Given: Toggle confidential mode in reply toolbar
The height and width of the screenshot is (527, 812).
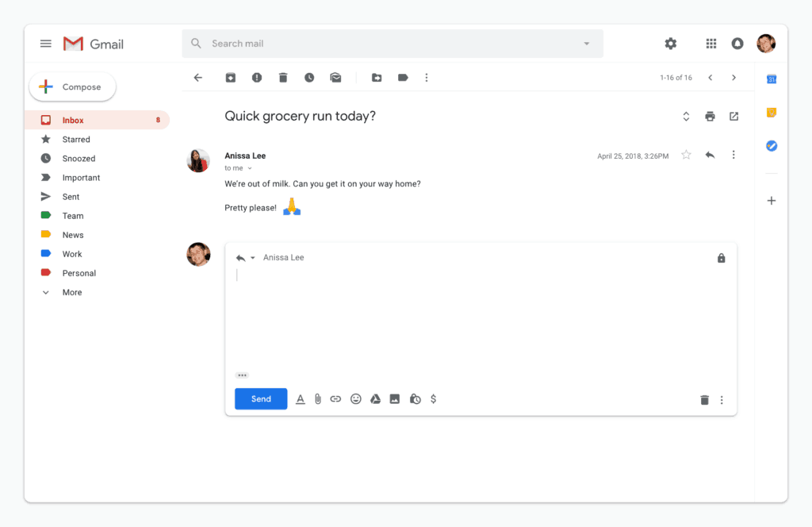Looking at the screenshot, I should (x=415, y=399).
